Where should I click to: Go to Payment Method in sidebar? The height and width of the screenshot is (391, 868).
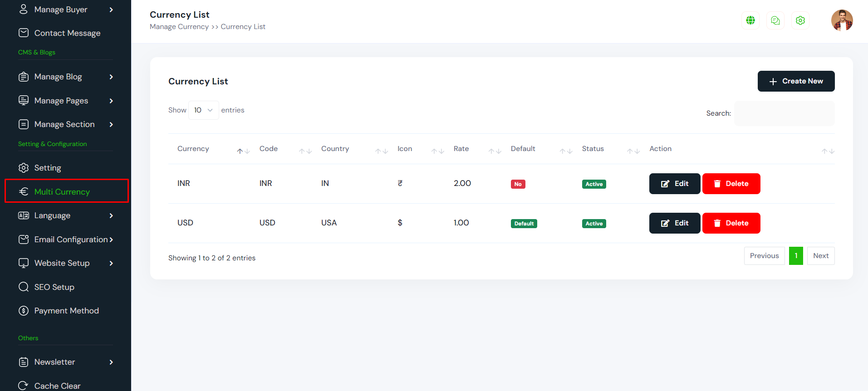[66, 311]
